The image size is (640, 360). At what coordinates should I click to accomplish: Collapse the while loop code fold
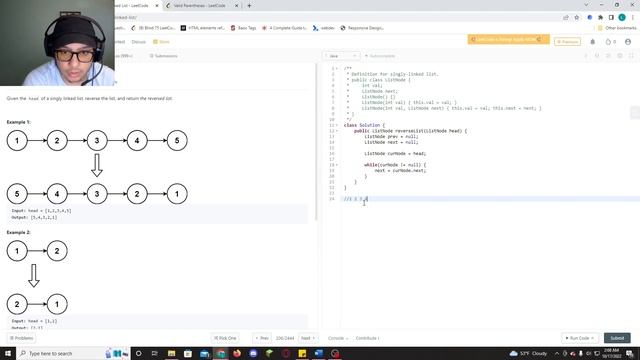tap(337, 165)
